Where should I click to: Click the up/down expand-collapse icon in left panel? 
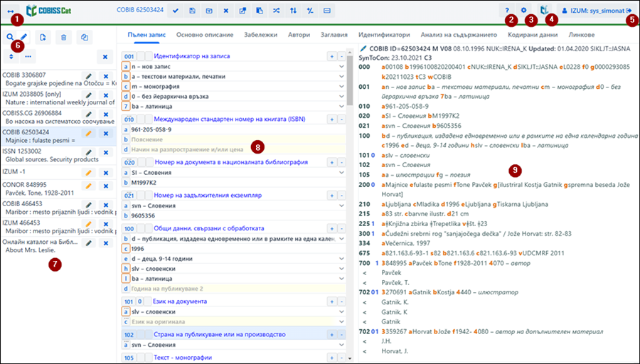(11, 57)
